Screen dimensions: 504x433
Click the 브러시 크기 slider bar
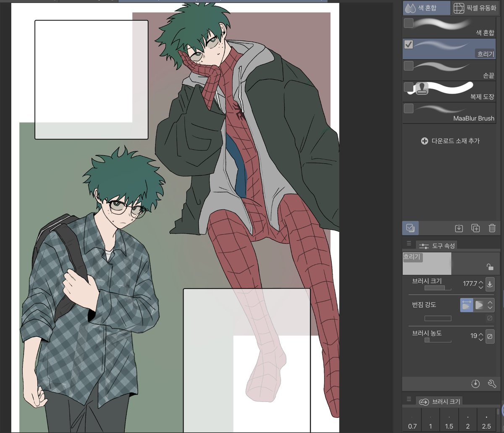438,288
